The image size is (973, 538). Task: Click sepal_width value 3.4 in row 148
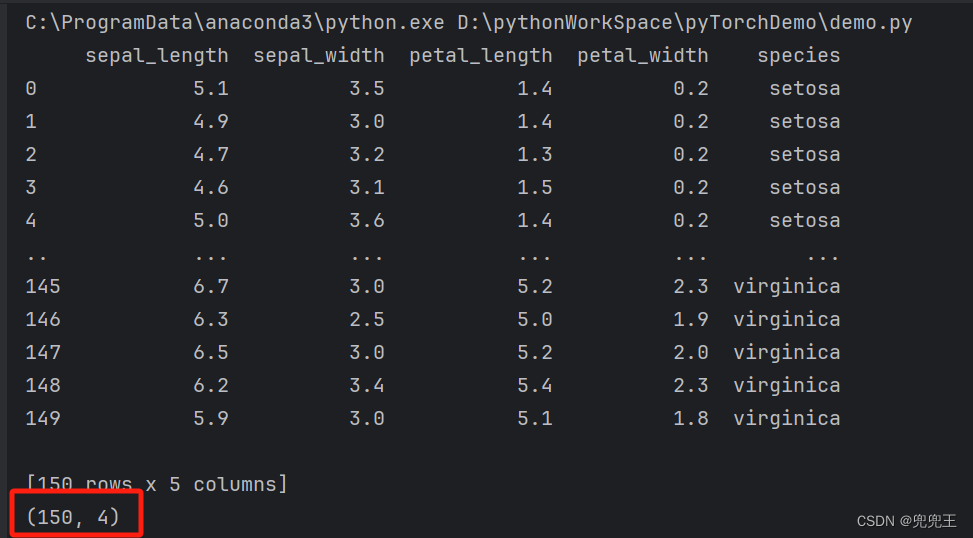click(367, 385)
